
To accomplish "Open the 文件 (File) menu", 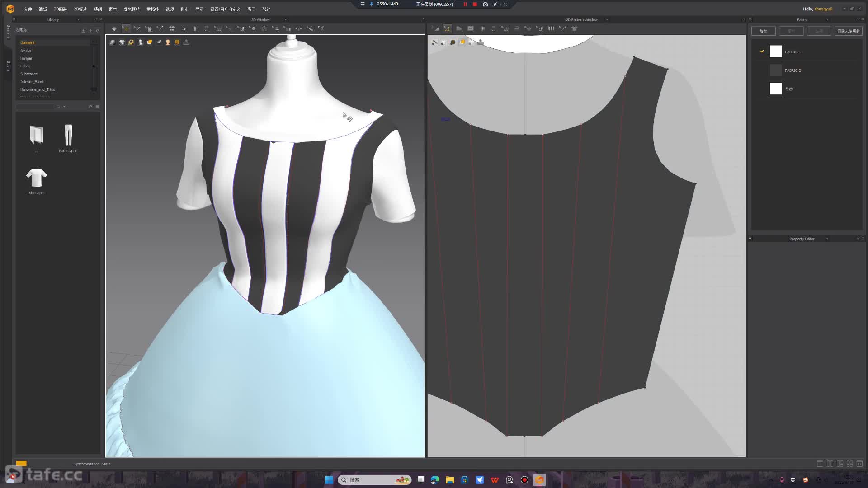I will [28, 9].
